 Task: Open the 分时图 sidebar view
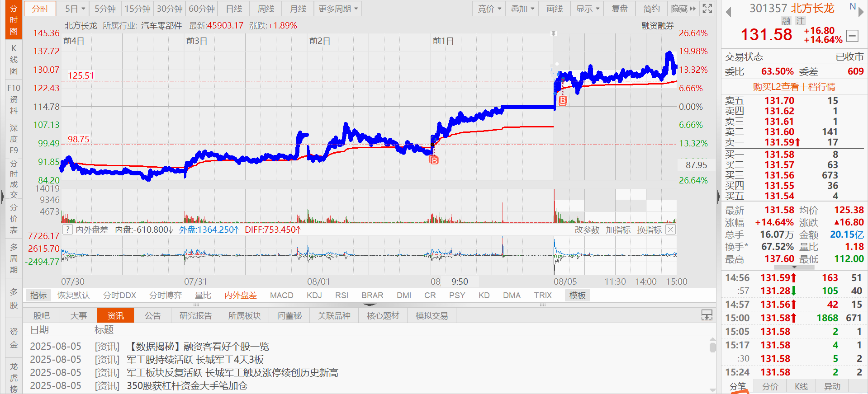coord(14,20)
